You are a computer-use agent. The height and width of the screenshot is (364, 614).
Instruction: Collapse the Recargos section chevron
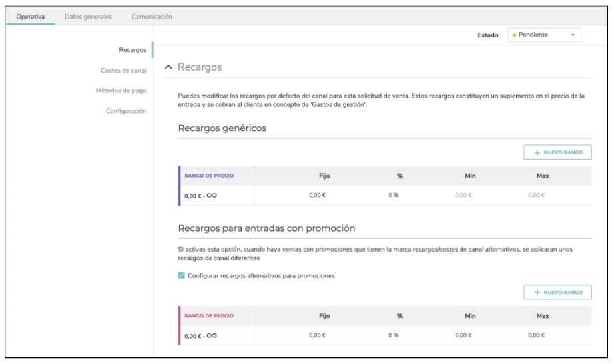pyautogui.click(x=168, y=67)
